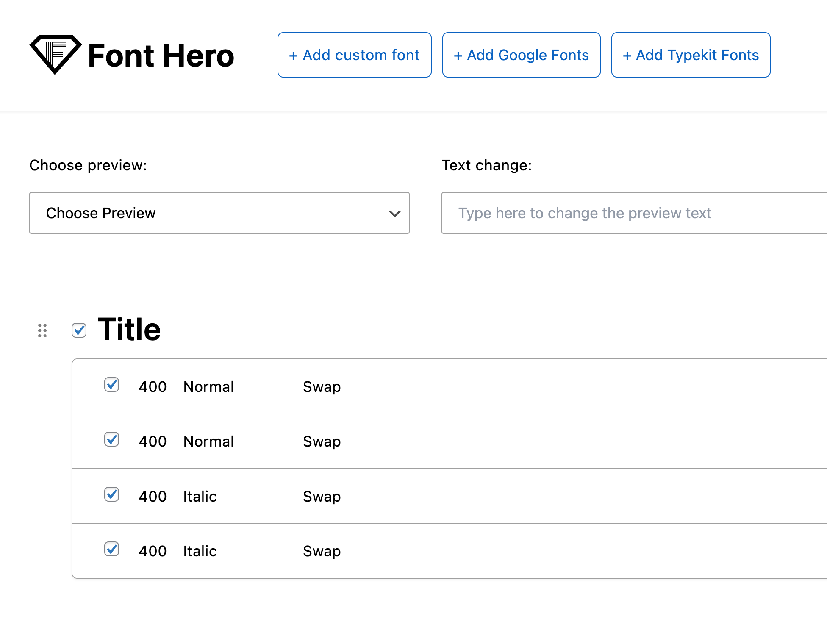Click Add Typekit Fonts
827x644 pixels.
pos(691,55)
